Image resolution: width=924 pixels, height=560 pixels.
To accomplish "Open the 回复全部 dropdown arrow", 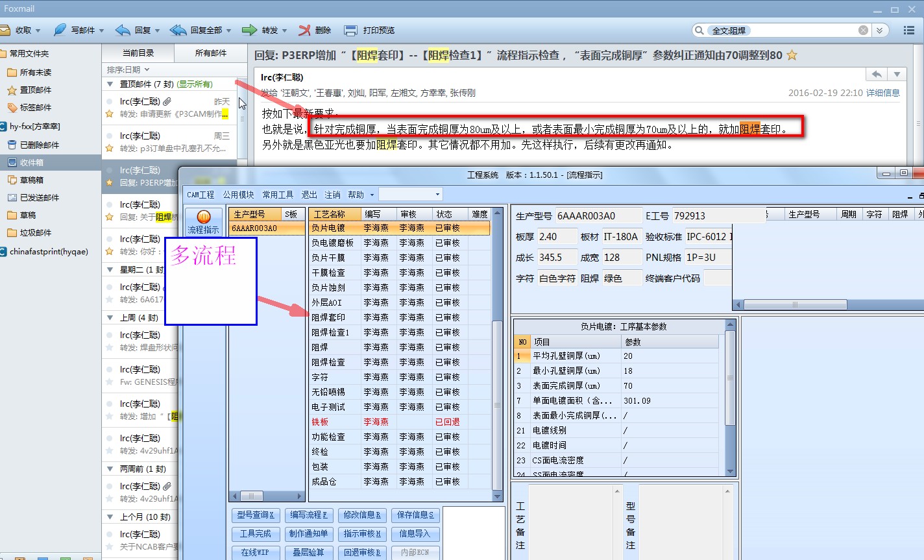I will click(228, 30).
